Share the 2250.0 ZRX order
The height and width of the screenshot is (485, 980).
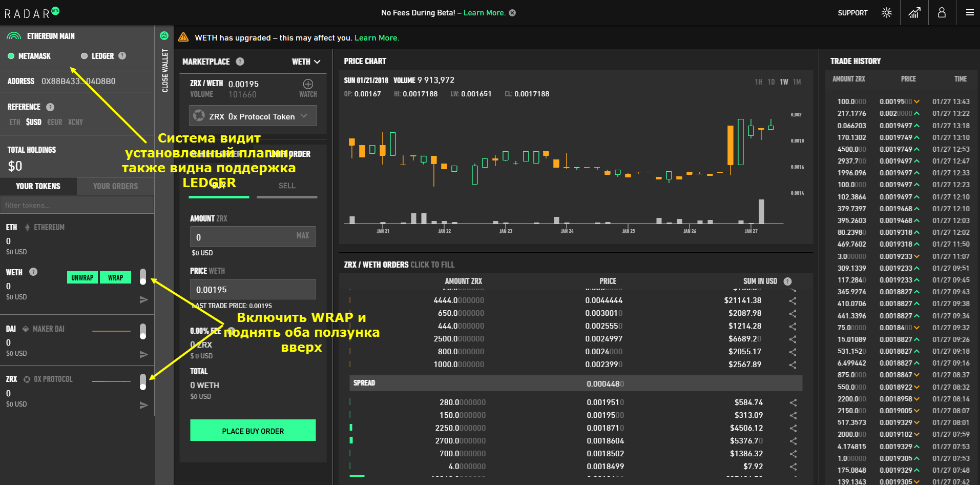pyautogui.click(x=793, y=428)
